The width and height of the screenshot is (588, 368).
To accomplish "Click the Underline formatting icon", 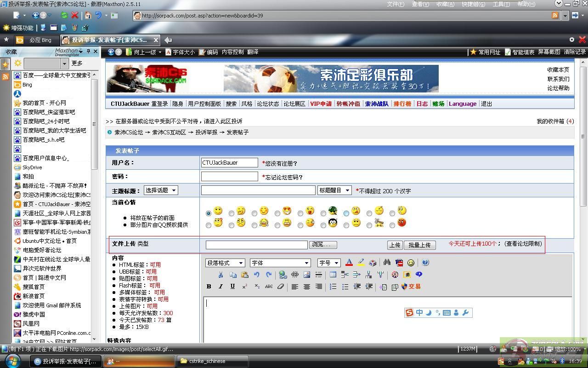I will [232, 287].
